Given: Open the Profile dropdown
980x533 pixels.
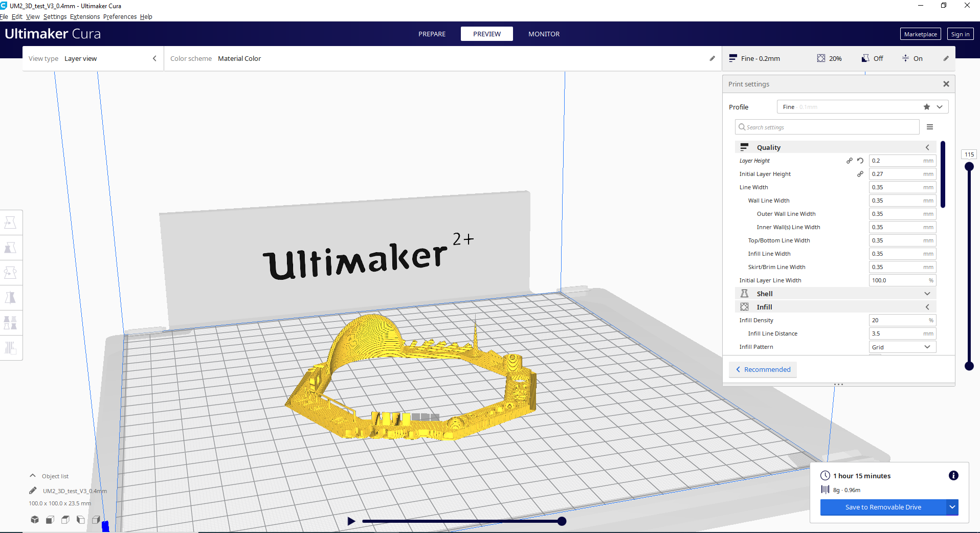Looking at the screenshot, I should click(x=862, y=107).
